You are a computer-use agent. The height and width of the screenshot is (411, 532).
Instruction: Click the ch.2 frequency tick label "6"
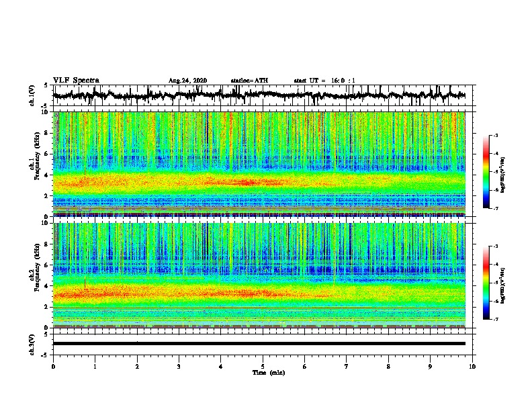46,265
